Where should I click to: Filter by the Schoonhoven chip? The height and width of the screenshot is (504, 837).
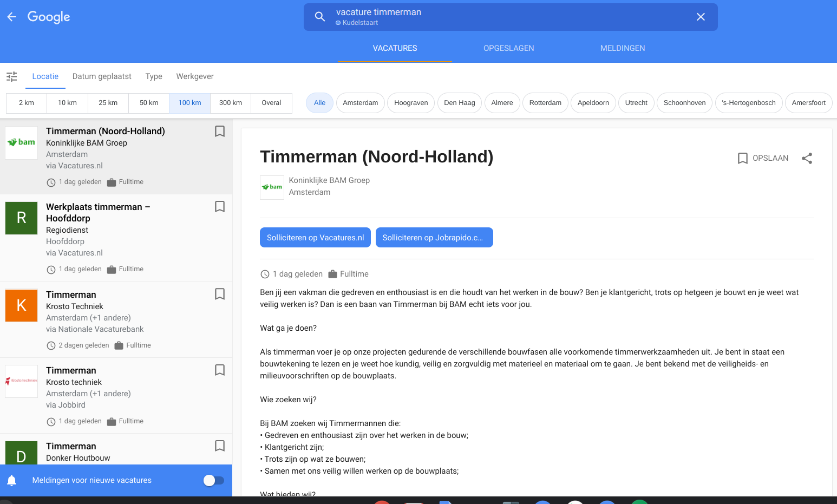tap(684, 103)
